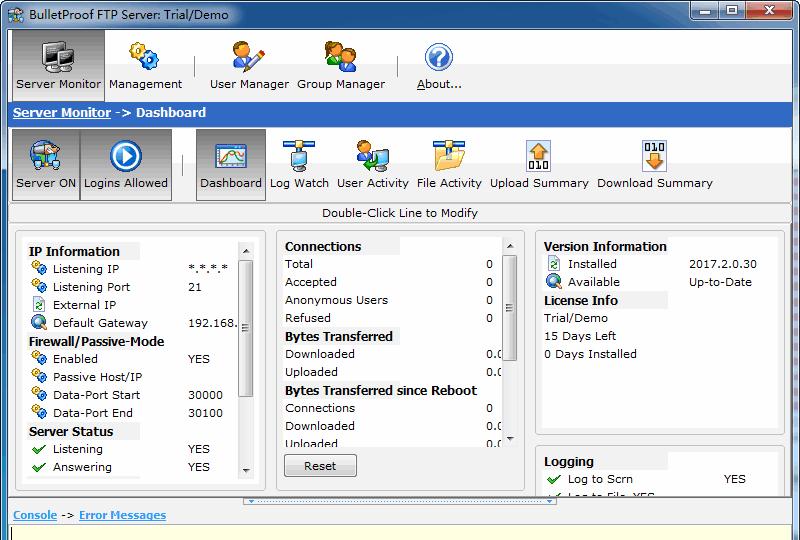The height and width of the screenshot is (540, 800).
Task: Click the Server Monitor breadcrumb link
Action: pyautogui.click(x=62, y=113)
